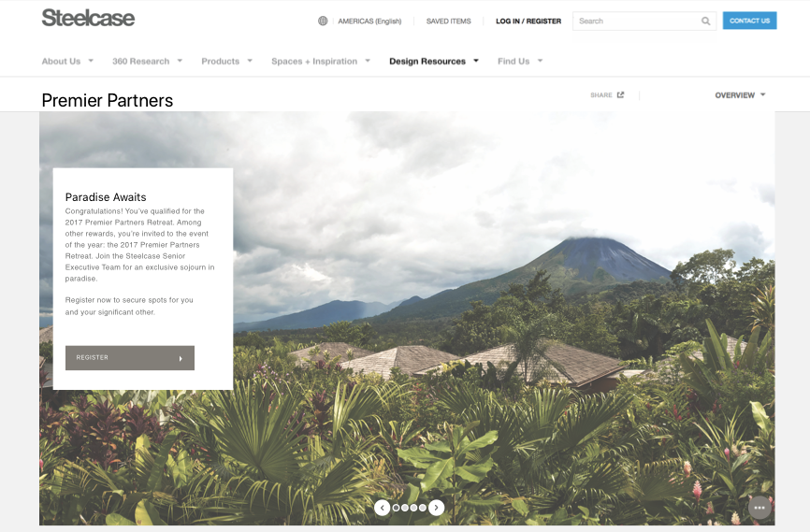Open the Design Resources dropdown
810x532 pixels.
(434, 61)
